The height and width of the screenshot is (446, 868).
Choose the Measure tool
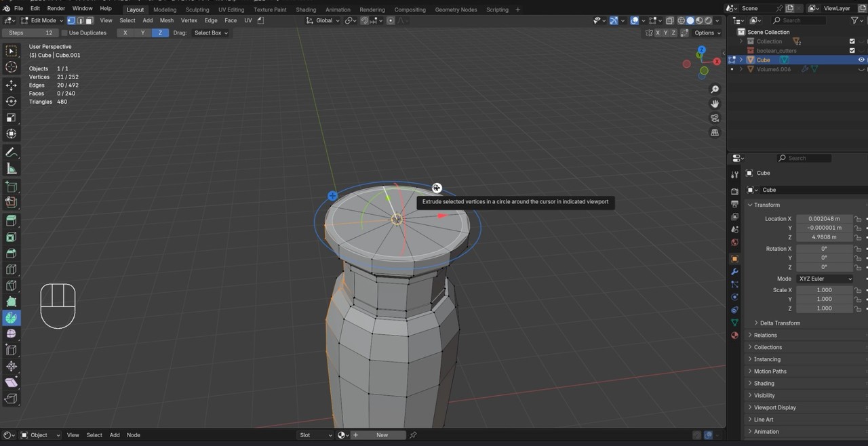[11, 168]
